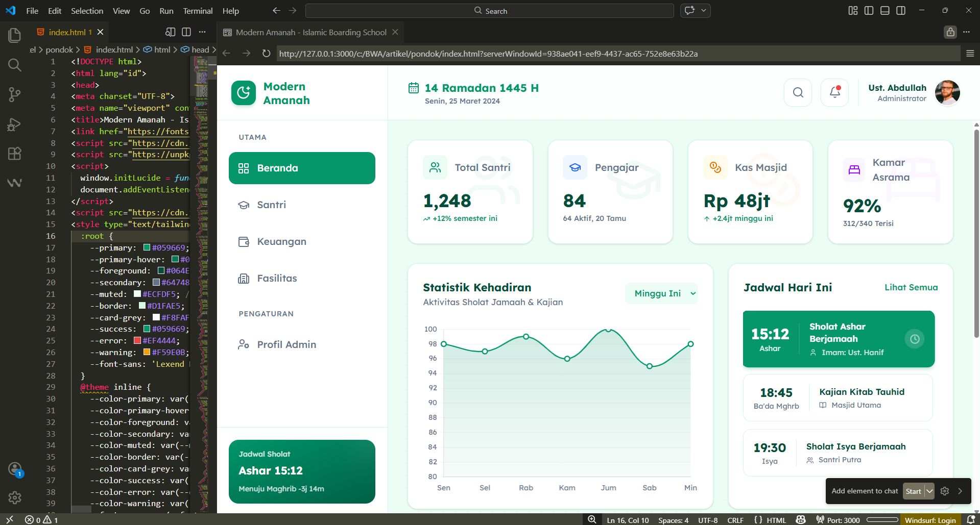Expand the Minggu Ini dropdown
Screen dimensions: 980x525
click(661, 293)
